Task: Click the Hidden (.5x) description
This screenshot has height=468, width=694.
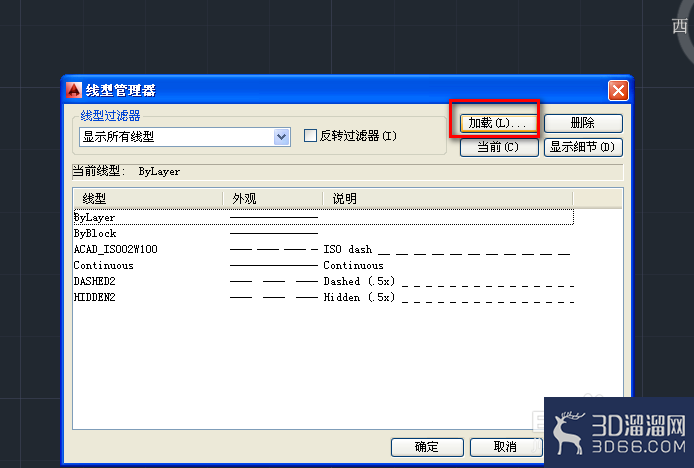Action: [359, 297]
